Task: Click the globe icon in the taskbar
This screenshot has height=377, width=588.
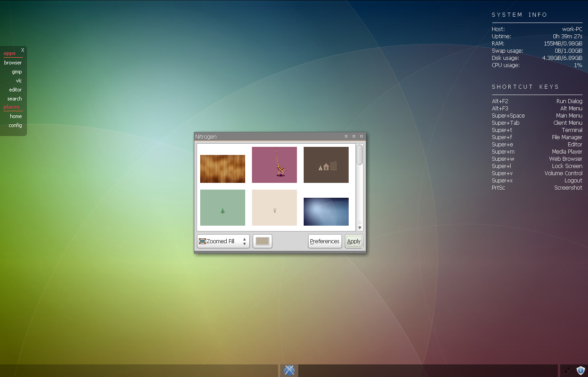Action: (289, 370)
